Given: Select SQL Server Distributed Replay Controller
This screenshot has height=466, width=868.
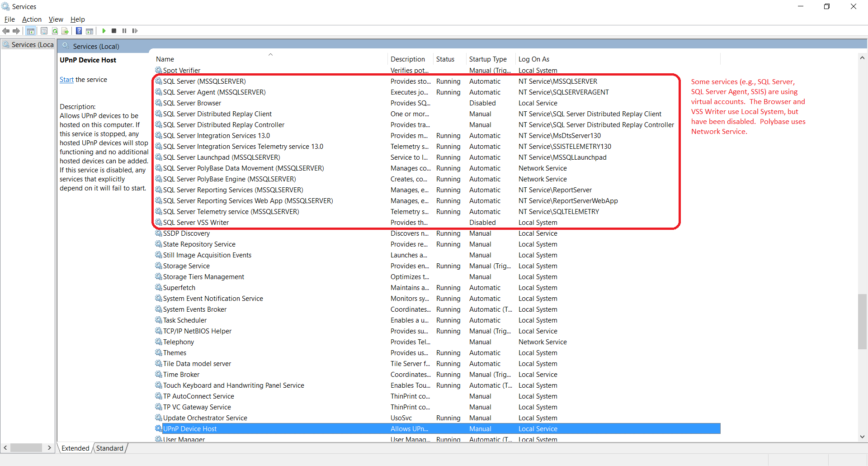Looking at the screenshot, I should (437, 125).
